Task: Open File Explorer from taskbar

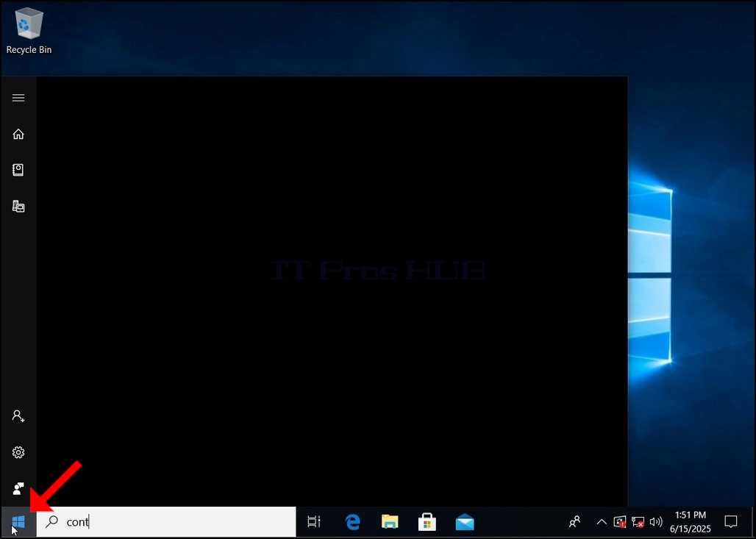Action: pyautogui.click(x=390, y=521)
